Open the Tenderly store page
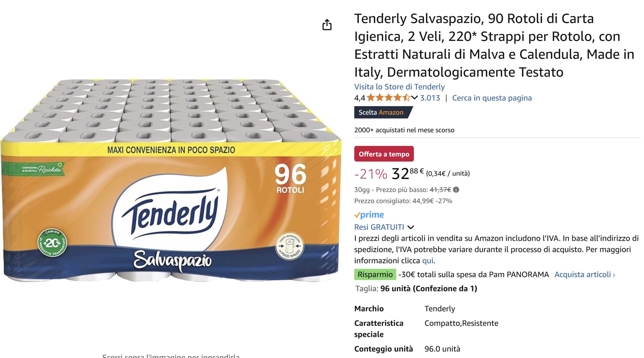Image resolution: width=644 pixels, height=358 pixels. coord(399,87)
